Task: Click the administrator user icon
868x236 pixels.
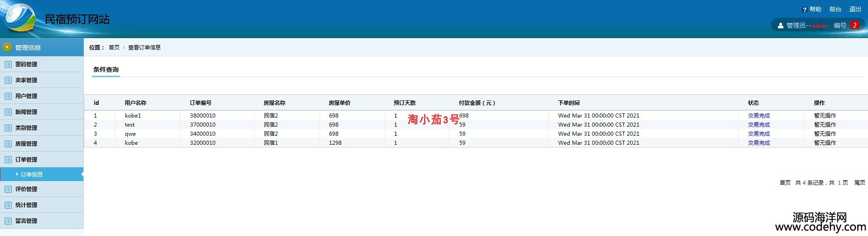Action: 780,25
